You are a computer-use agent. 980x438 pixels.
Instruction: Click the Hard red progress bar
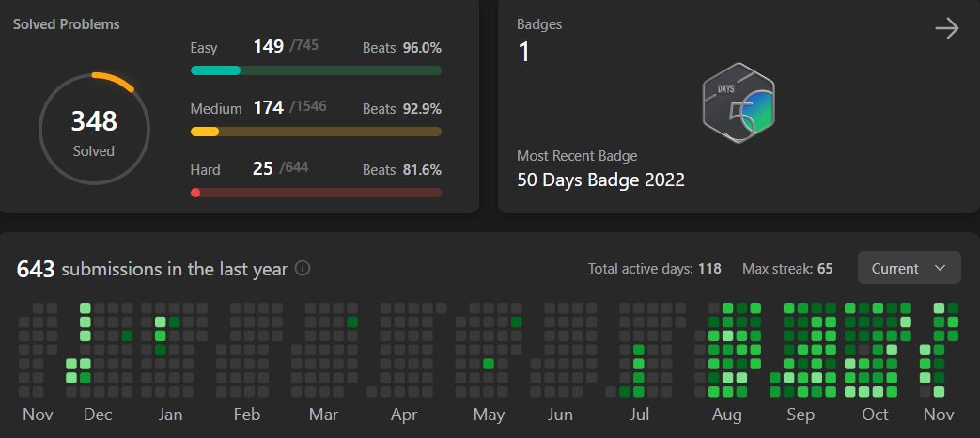coord(316,193)
